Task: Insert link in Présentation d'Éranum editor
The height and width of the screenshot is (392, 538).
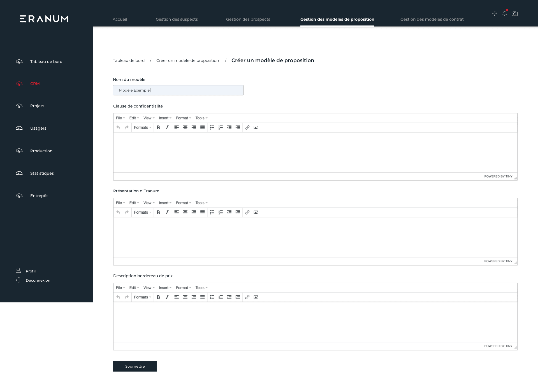Action: pos(247,212)
